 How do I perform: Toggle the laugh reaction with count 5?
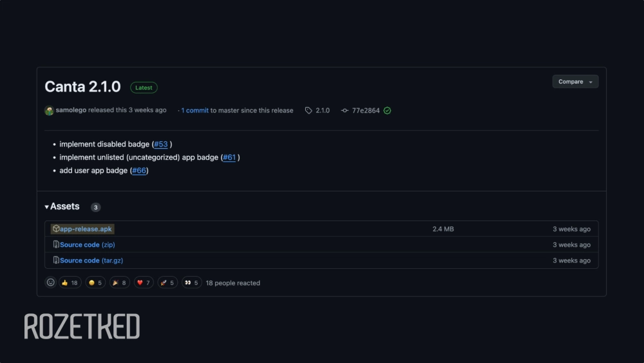point(95,283)
